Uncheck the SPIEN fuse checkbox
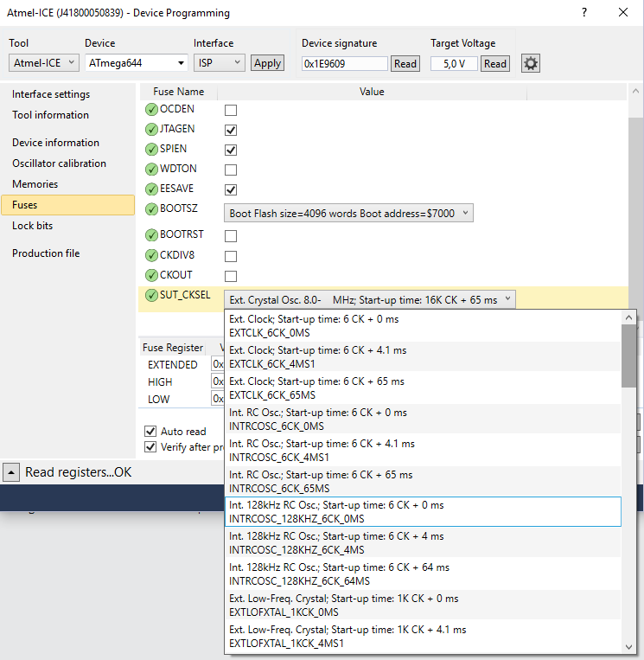 (231, 150)
